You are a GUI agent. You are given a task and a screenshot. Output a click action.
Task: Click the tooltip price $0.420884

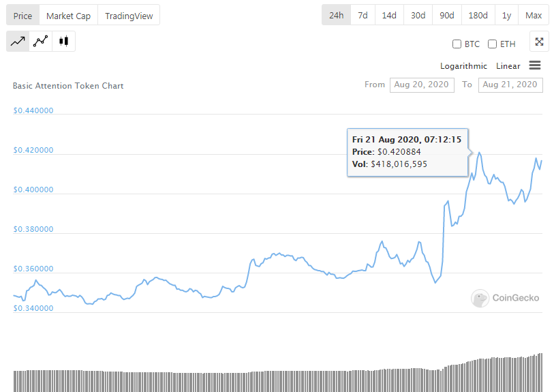point(399,152)
